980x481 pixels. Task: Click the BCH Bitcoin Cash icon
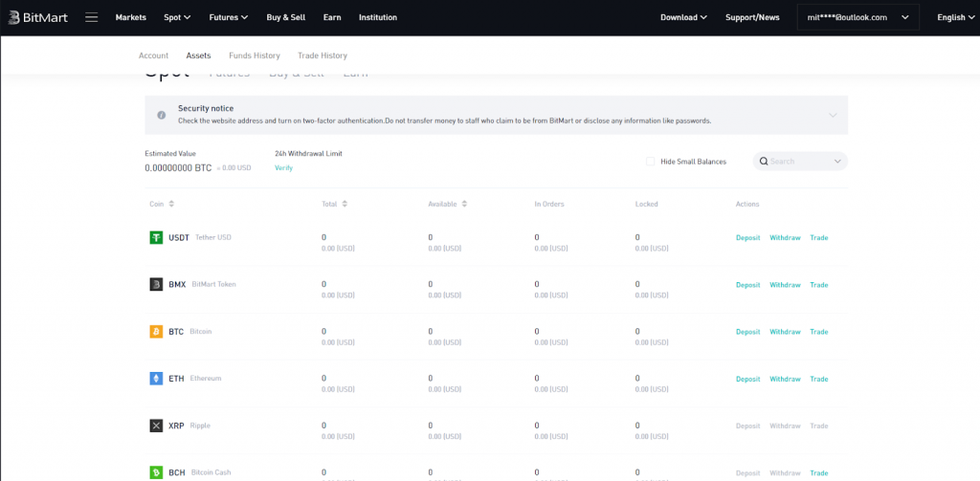tap(156, 473)
